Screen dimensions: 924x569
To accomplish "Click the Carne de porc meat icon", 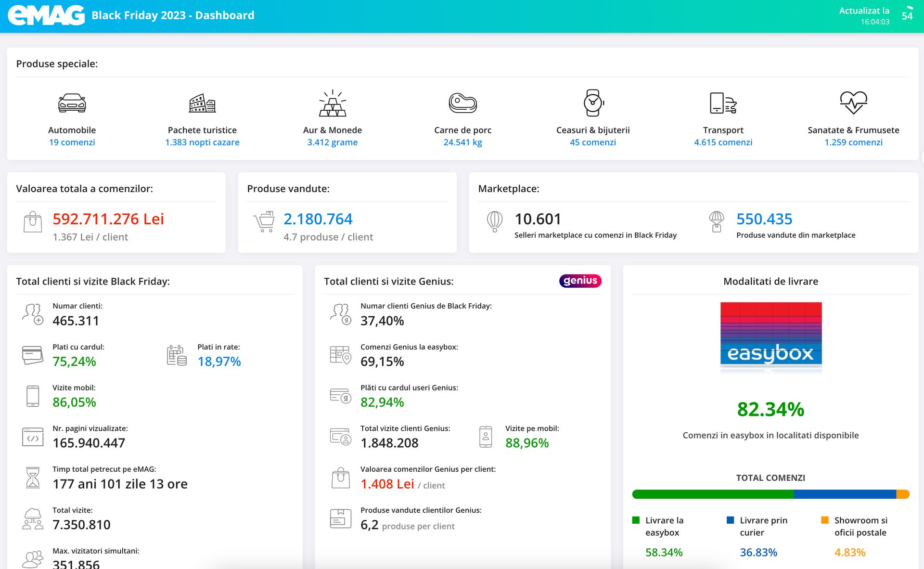I will coord(462,103).
